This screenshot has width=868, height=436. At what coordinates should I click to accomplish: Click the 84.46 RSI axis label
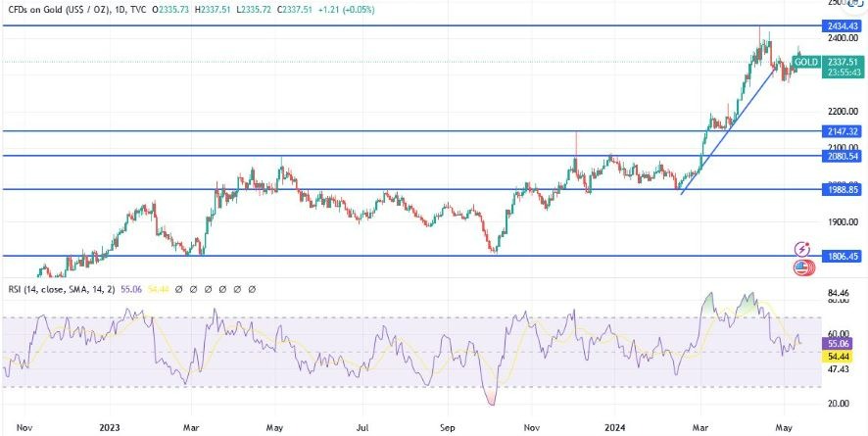840,293
